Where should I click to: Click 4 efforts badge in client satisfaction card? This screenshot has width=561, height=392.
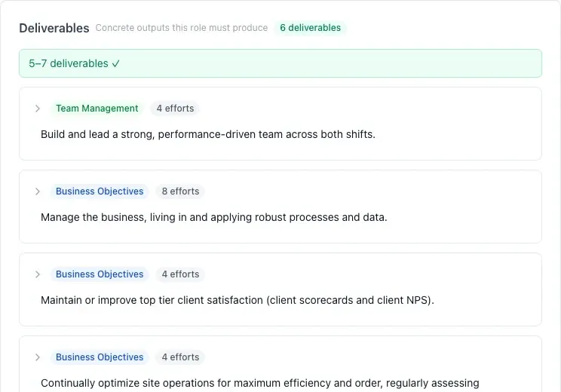[180, 274]
